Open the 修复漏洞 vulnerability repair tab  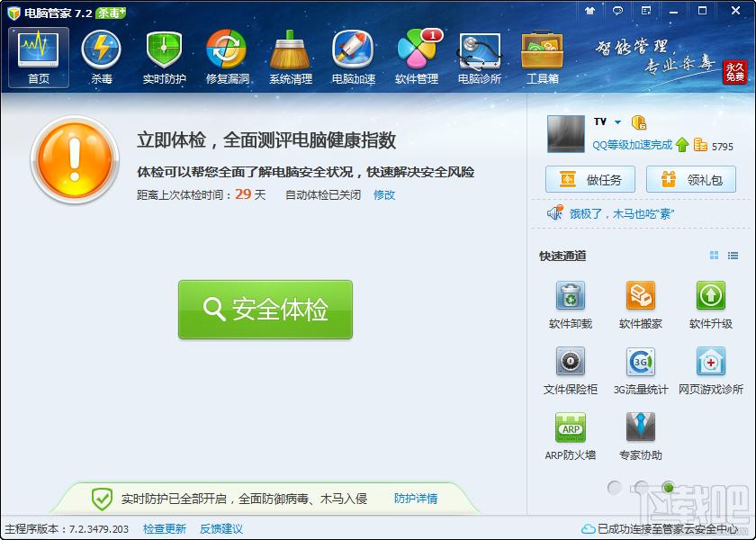[227, 58]
